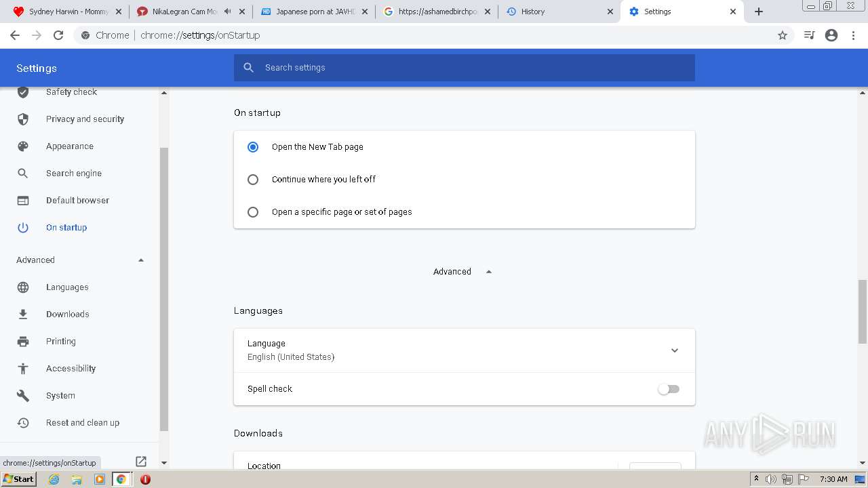Click the Search settings input field
Screen dimensions: 868x488
tap(465, 68)
